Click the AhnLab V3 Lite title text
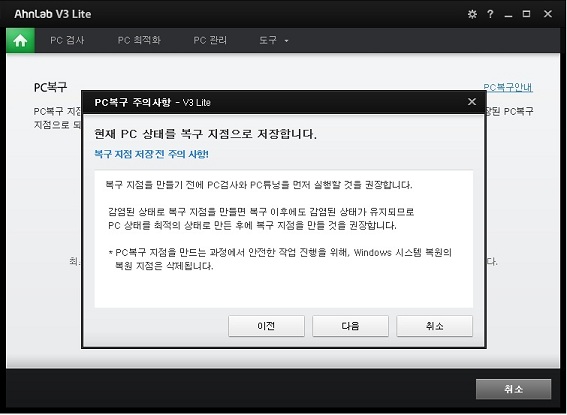The height and width of the screenshot is (415, 567). tap(53, 14)
